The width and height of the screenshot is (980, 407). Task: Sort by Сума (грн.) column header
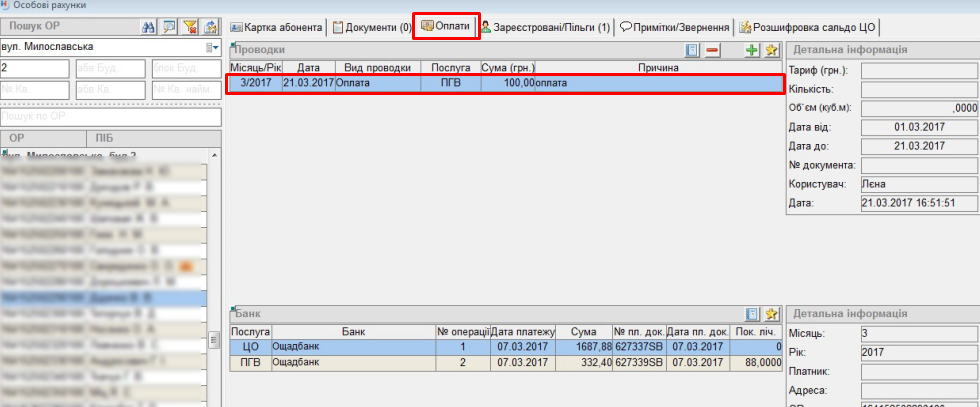508,68
